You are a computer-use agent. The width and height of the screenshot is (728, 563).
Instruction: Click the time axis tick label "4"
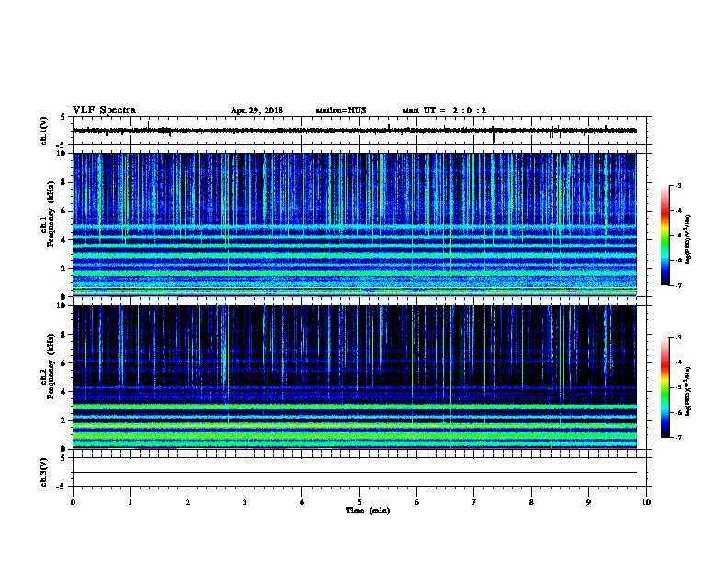(302, 502)
